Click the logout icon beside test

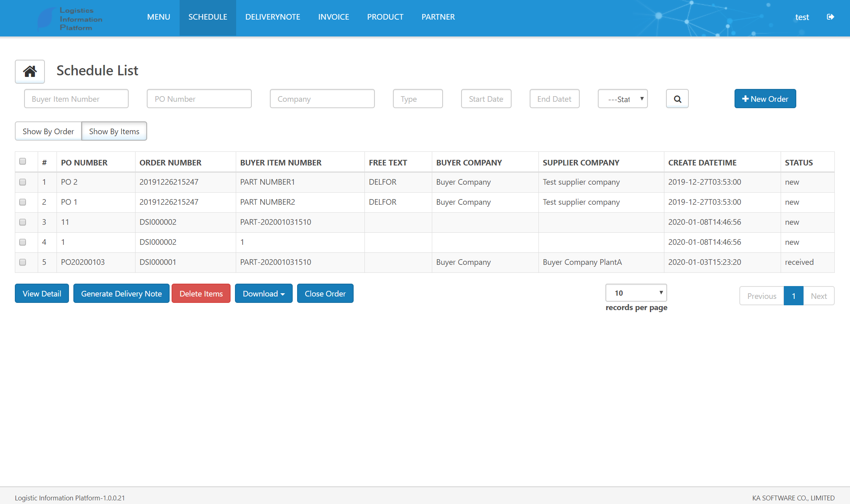point(830,17)
